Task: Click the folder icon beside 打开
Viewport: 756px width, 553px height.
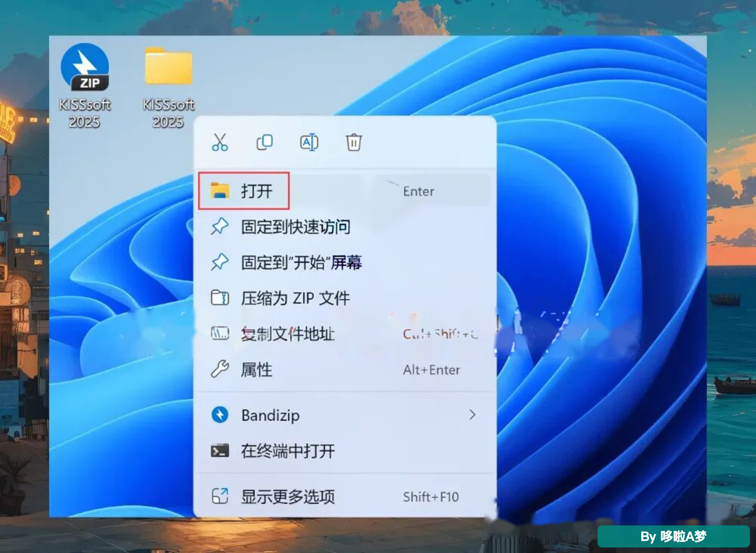Action: pyautogui.click(x=220, y=191)
